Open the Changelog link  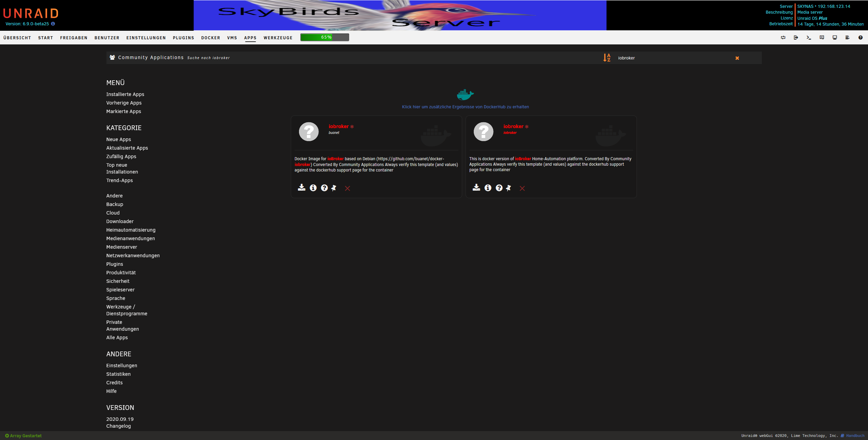(x=118, y=426)
